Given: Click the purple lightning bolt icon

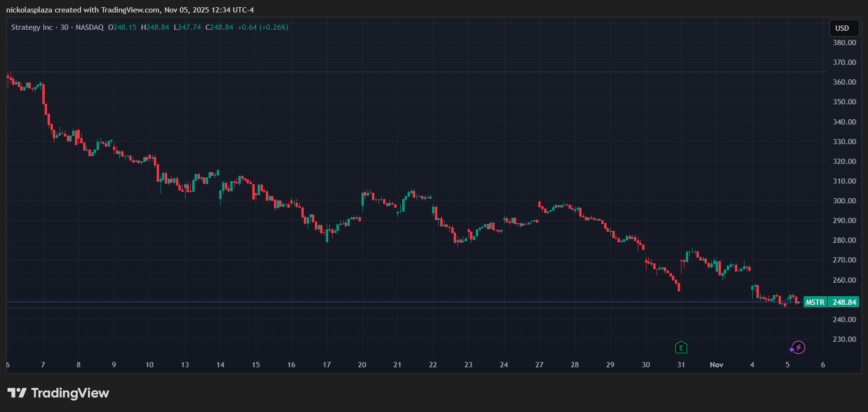Looking at the screenshot, I should tap(798, 348).
